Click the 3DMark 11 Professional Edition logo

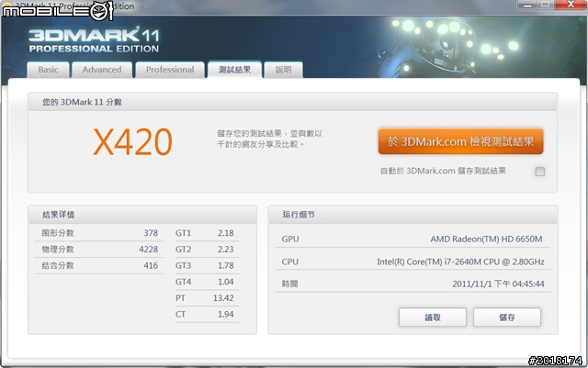click(94, 39)
